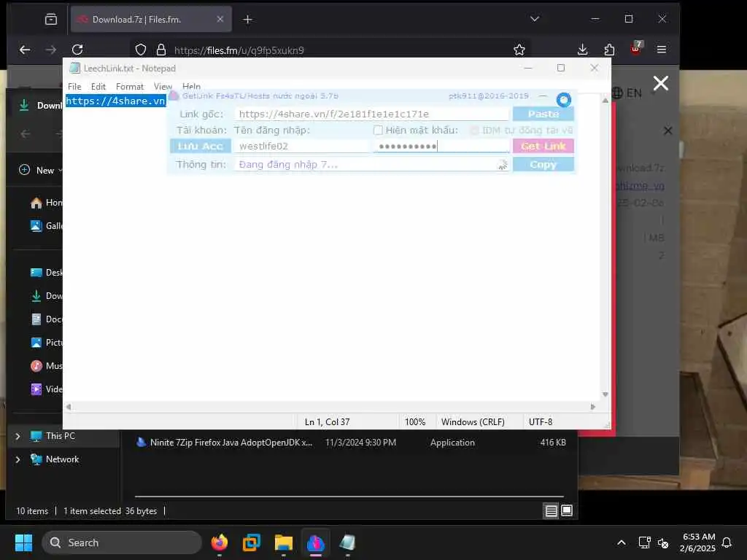Open Firefox list all tabs dropdown
This screenshot has height=560, width=747.
[x=535, y=19]
